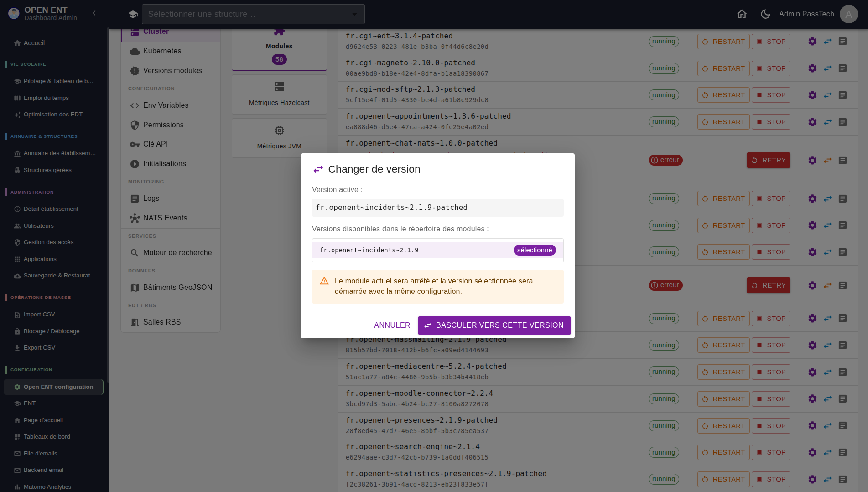Open settings gear for fr.cgi~edt~3.1.4-patched
The image size is (868, 492).
tap(812, 42)
